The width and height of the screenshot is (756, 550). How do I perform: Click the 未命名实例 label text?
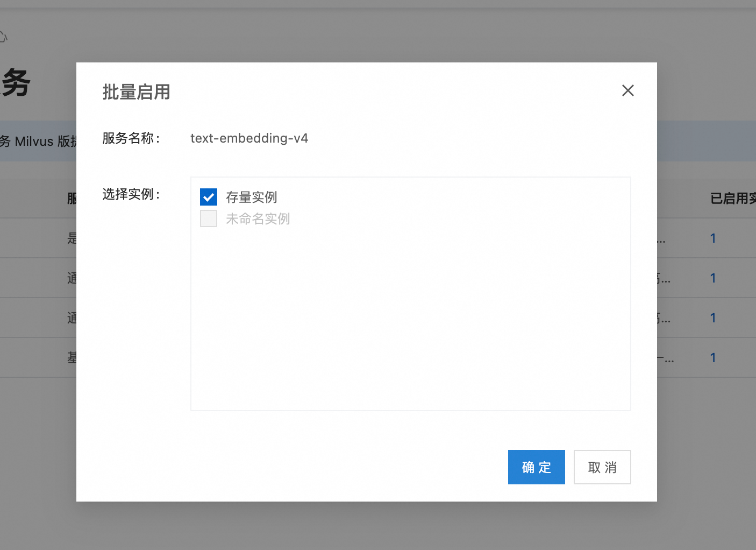click(258, 219)
